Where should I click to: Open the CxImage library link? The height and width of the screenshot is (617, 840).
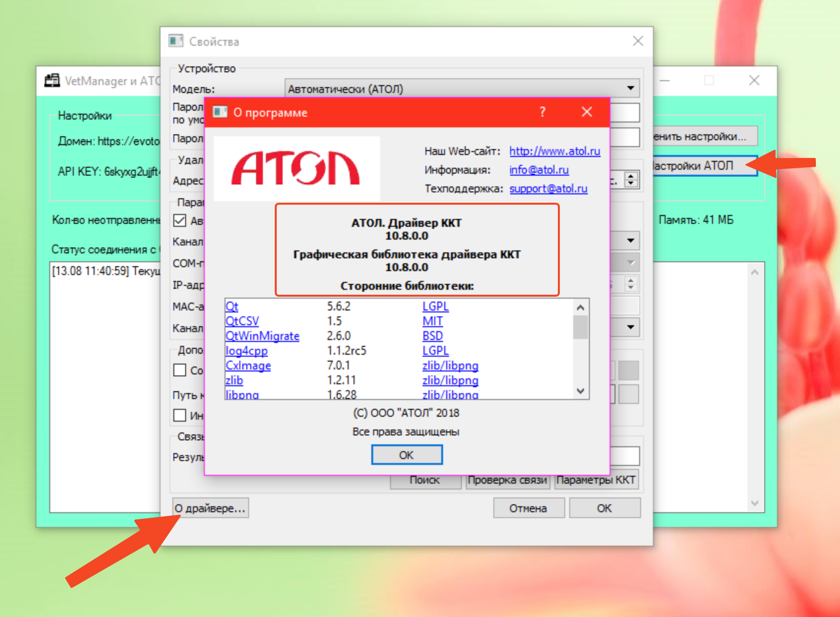coord(248,366)
